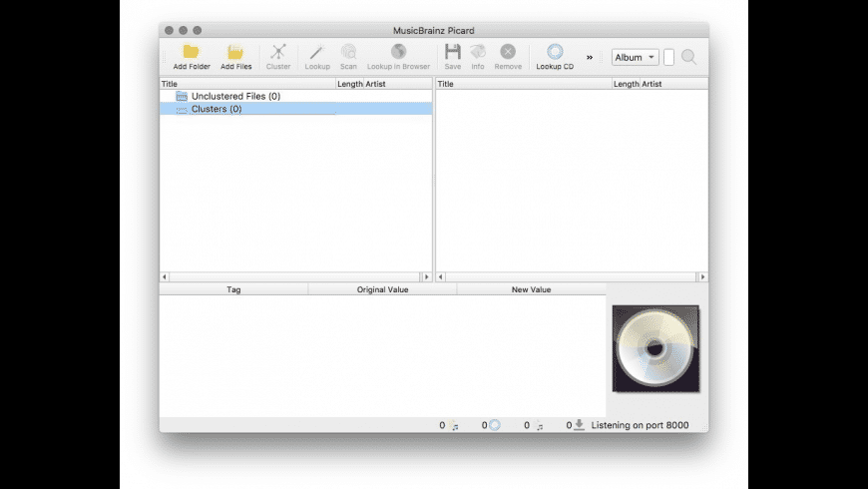
Task: Sort left pane by Title column
Action: click(x=247, y=84)
